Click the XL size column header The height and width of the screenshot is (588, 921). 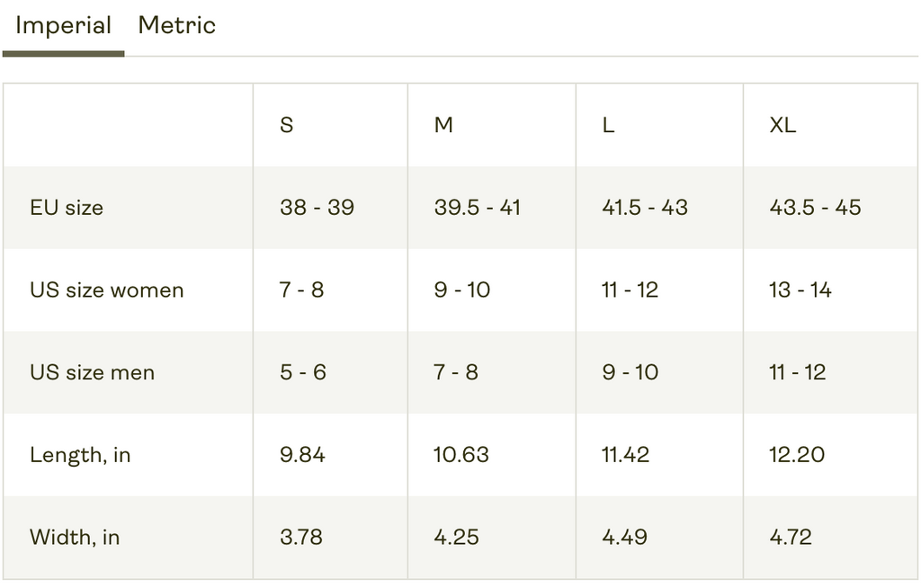coord(782,125)
